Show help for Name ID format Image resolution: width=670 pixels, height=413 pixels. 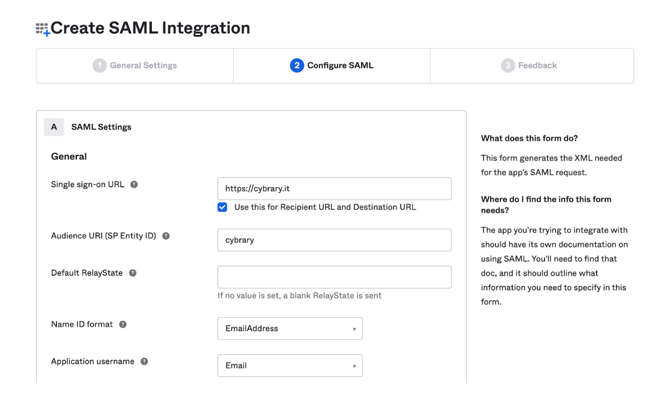[123, 325]
